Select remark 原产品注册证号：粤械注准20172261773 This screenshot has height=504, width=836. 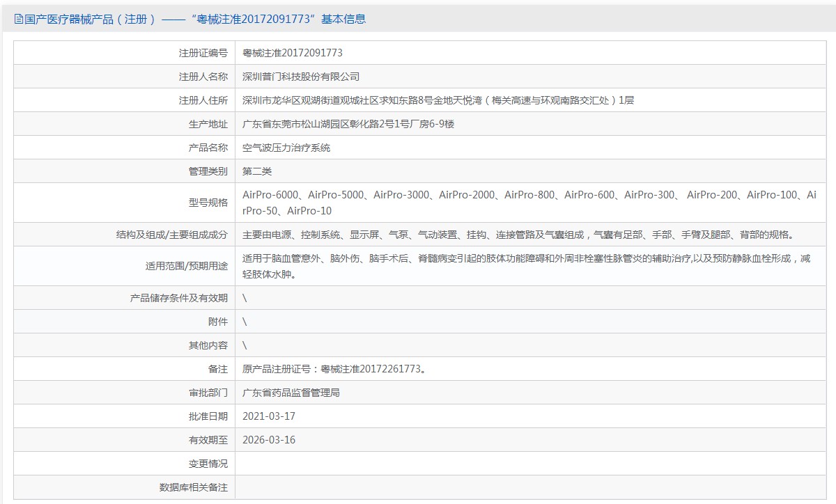click(334, 369)
